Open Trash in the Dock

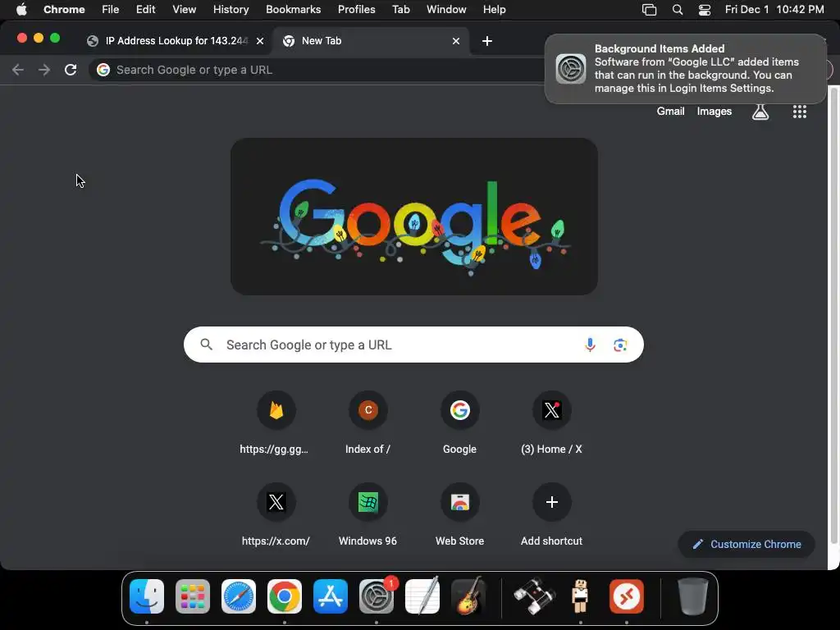pyautogui.click(x=692, y=596)
